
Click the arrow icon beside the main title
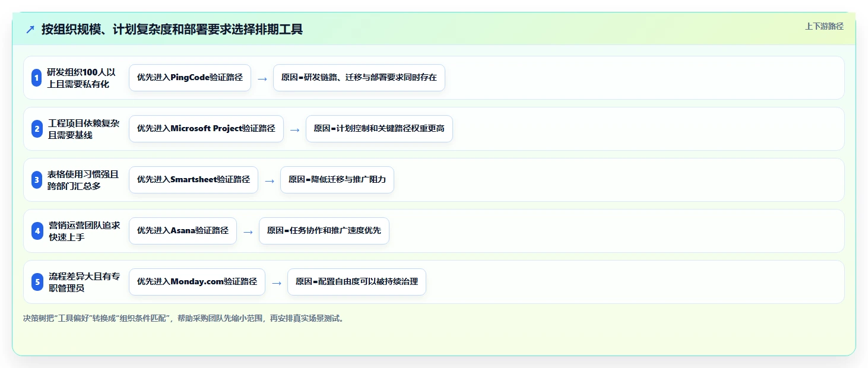(x=30, y=29)
